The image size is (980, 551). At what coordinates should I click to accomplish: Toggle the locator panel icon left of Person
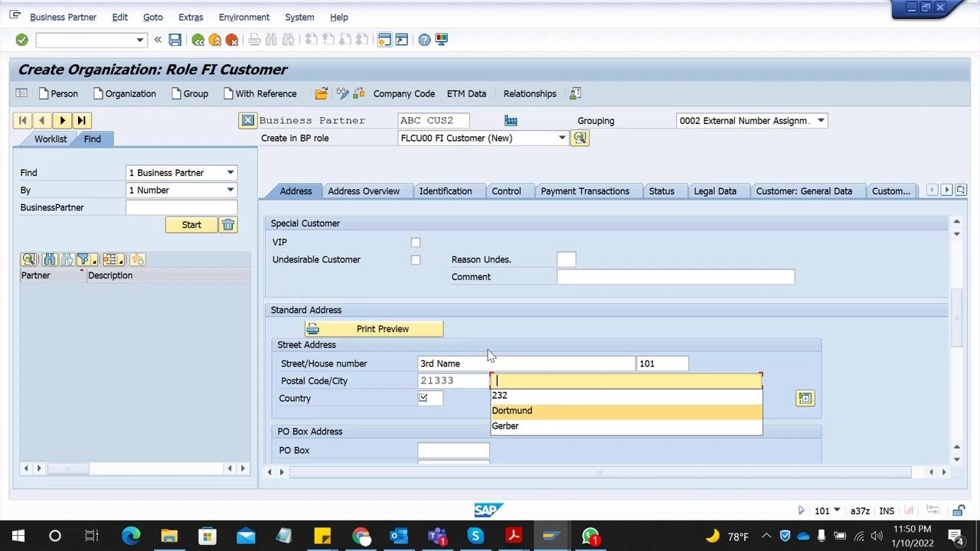coord(21,93)
